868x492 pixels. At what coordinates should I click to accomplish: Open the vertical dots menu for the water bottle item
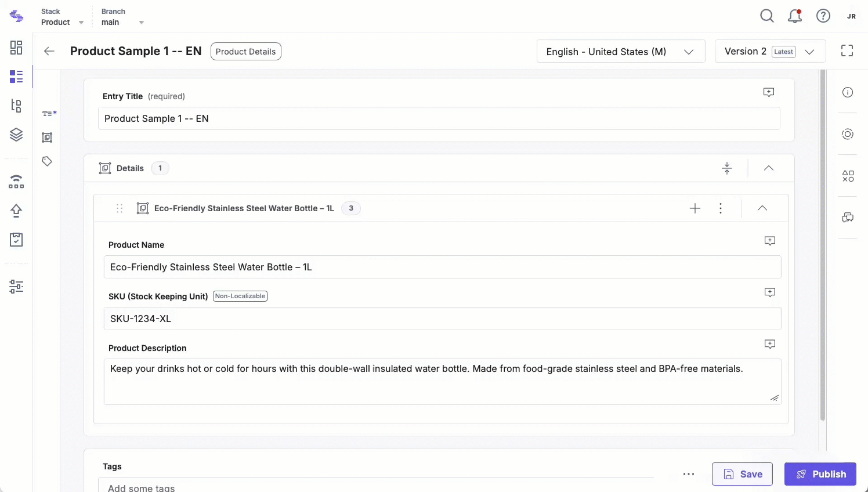pyautogui.click(x=721, y=208)
